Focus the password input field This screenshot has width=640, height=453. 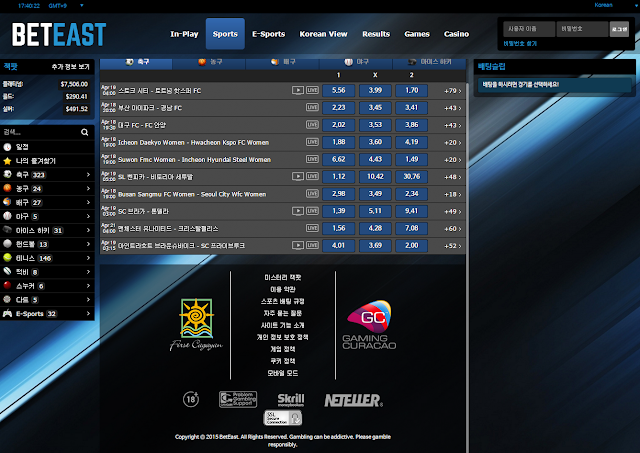pos(582,29)
